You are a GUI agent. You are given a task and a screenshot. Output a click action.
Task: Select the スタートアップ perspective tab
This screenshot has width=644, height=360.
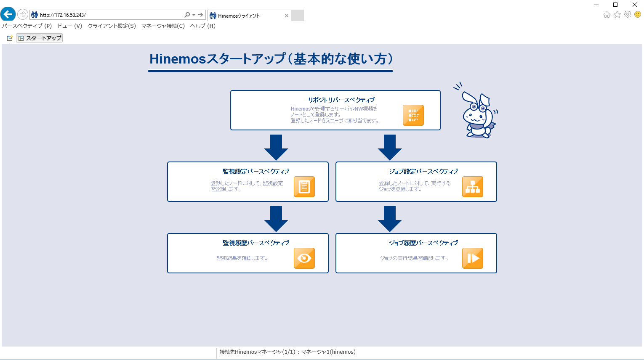click(x=40, y=38)
